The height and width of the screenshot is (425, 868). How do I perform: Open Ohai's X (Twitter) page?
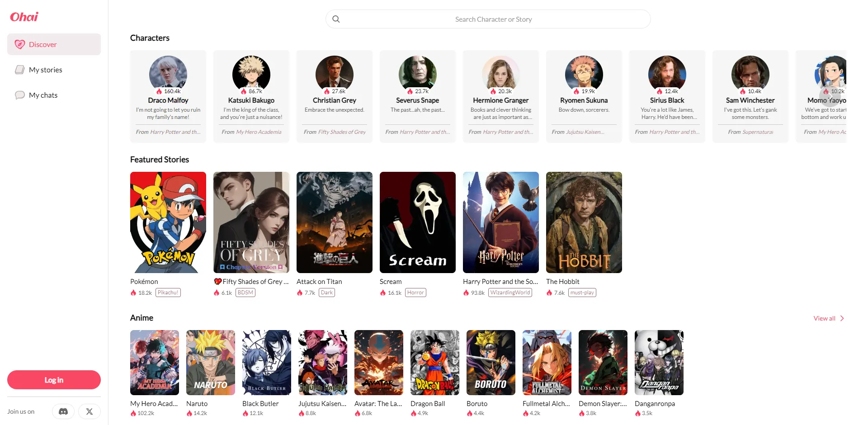point(89,411)
